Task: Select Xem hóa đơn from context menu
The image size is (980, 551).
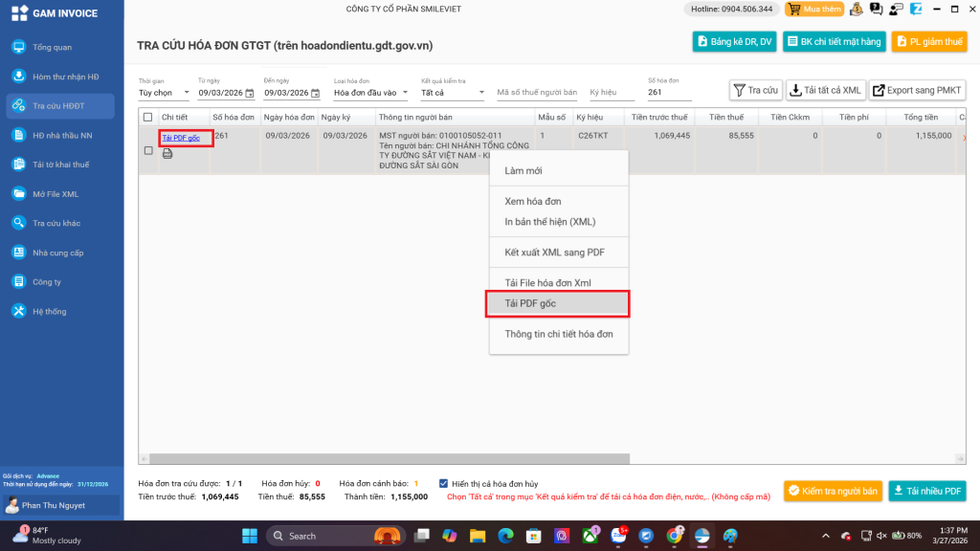Action: coord(533,202)
